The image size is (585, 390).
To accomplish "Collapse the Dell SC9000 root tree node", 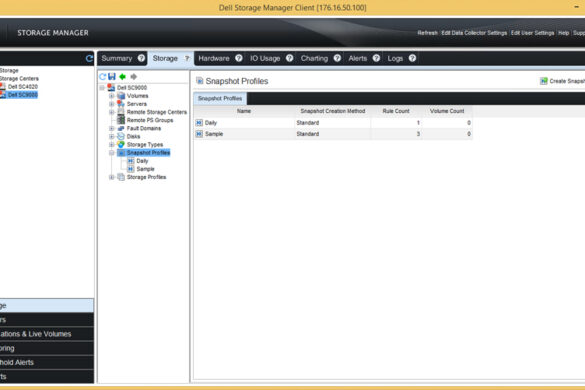I will tap(102, 88).
